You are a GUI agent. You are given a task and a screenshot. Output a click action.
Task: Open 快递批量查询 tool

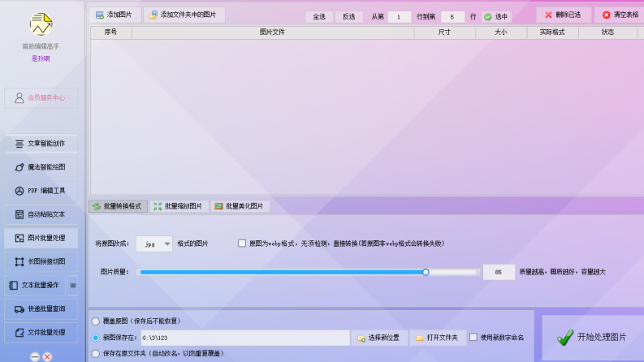(x=41, y=308)
